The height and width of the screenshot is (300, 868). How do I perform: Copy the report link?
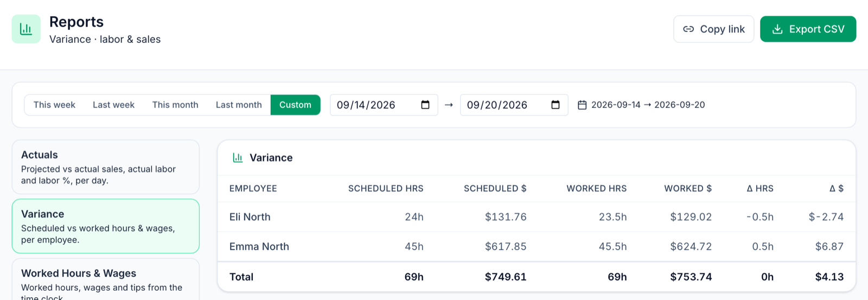713,29
